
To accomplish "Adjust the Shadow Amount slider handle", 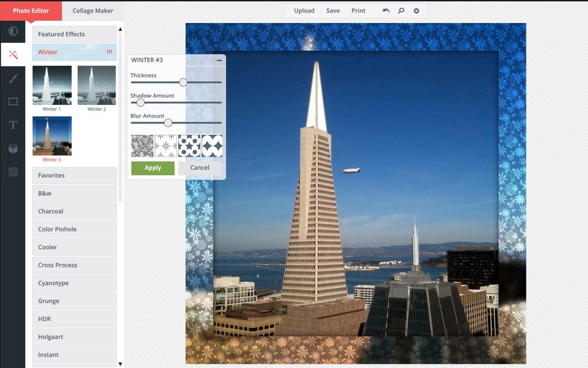I will [140, 102].
